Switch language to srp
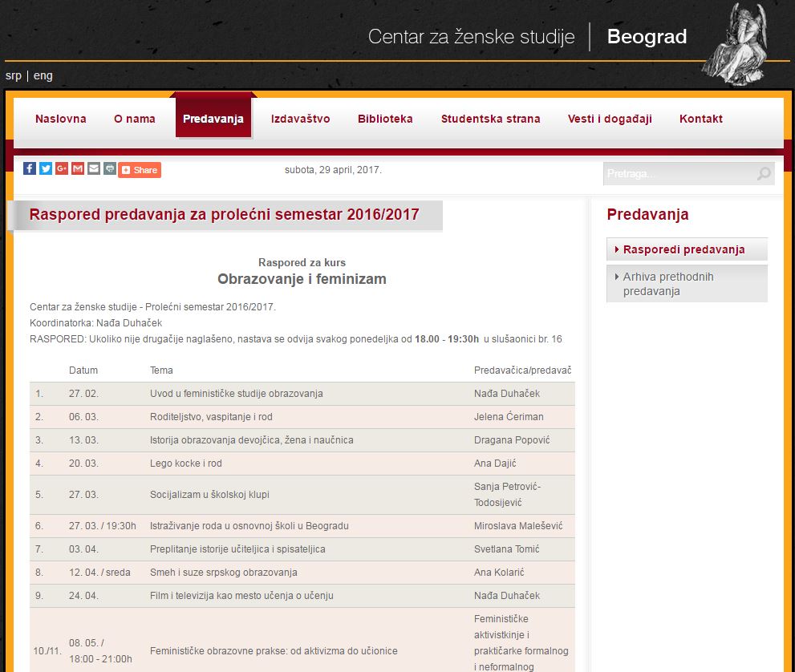The width and height of the screenshot is (795, 672). pos(13,75)
